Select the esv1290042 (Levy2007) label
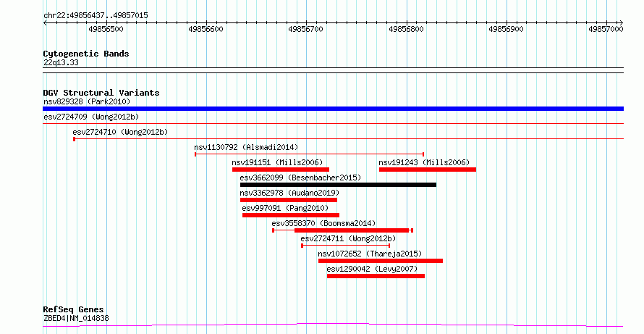Screen dimensions: 644x334 [372, 269]
